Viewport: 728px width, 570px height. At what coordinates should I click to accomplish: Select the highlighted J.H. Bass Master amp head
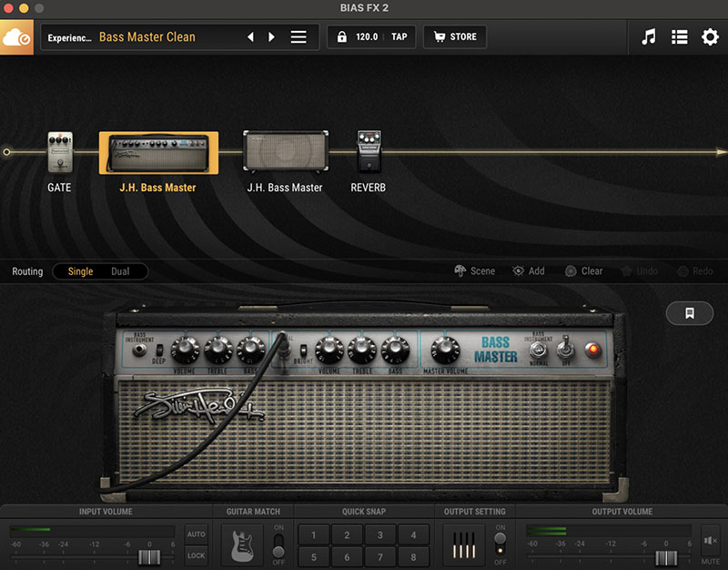click(158, 153)
